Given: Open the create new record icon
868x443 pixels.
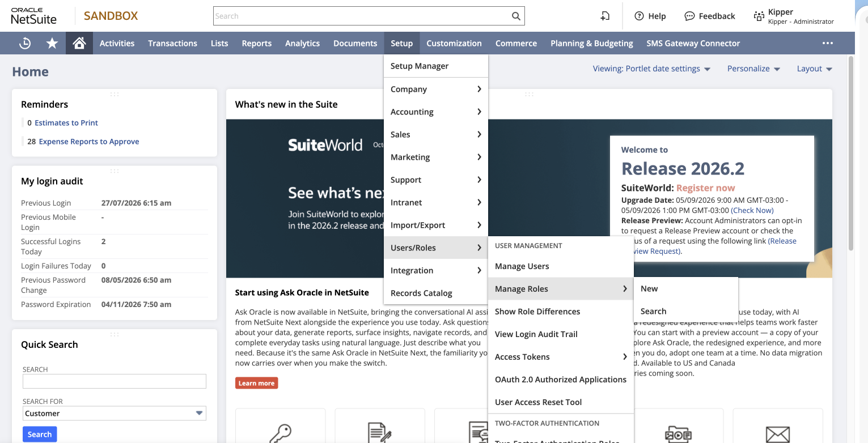Looking at the screenshot, I should (605, 16).
